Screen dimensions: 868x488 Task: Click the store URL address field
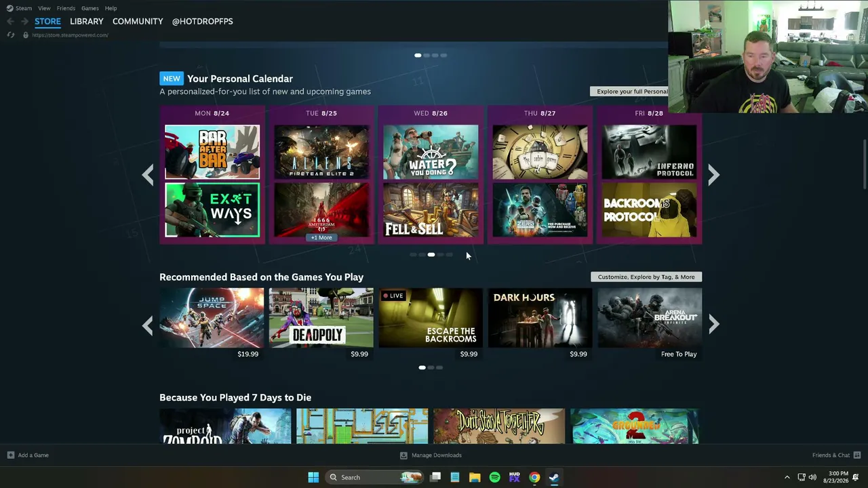(x=70, y=35)
